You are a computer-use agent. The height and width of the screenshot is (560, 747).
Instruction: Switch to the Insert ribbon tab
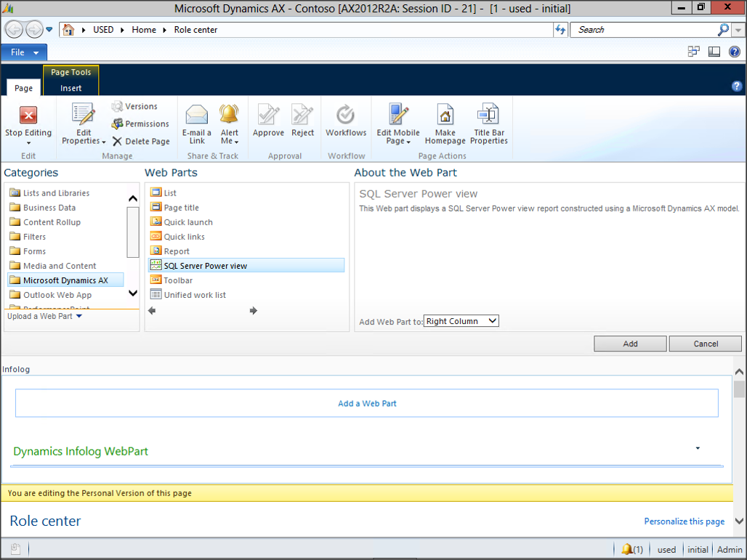(x=71, y=88)
